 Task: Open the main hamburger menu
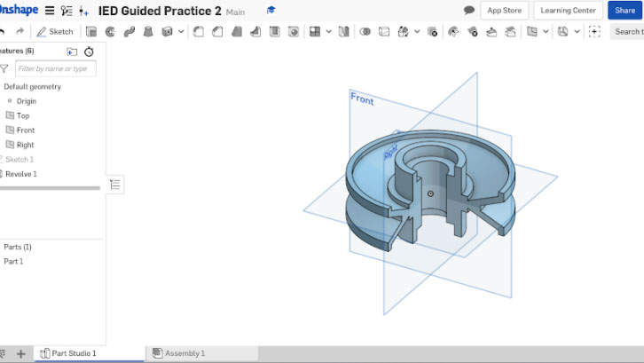click(x=50, y=11)
